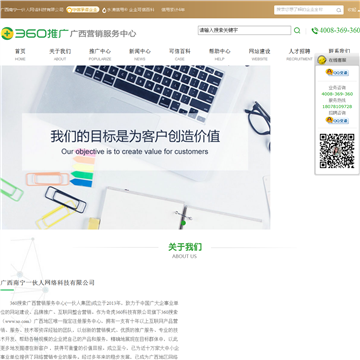Go to 推广中心 POPULARIZE
Screen dimensions: 360x360
[100, 54]
